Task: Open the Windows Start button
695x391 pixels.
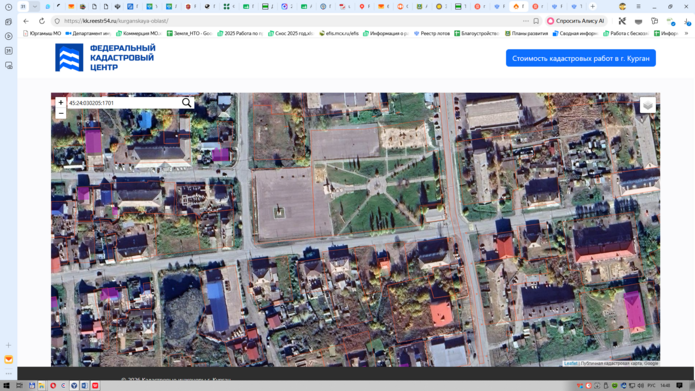Action: pyautogui.click(x=6, y=386)
